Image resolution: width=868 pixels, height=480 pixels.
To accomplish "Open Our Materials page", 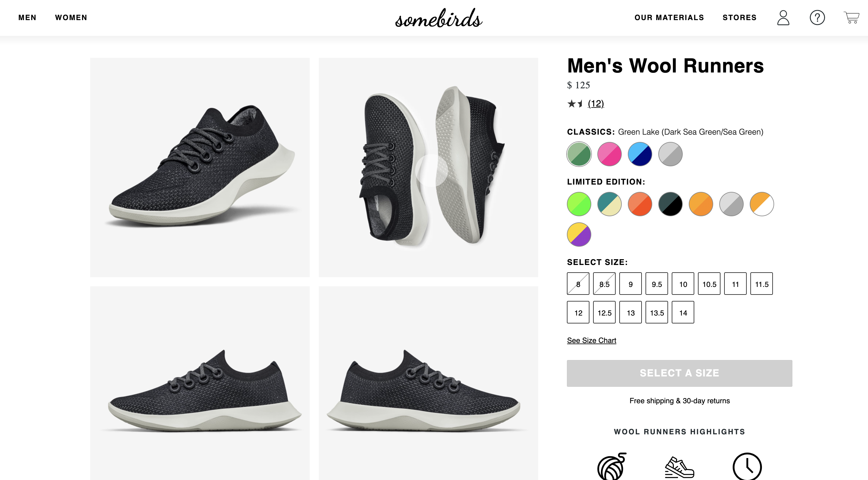I will pos(669,18).
